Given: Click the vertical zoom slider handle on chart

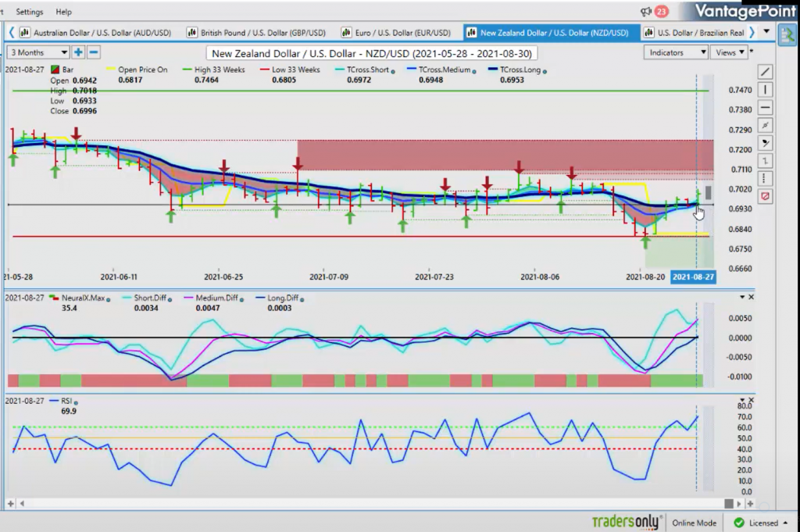Looking at the screenshot, I should [x=709, y=192].
